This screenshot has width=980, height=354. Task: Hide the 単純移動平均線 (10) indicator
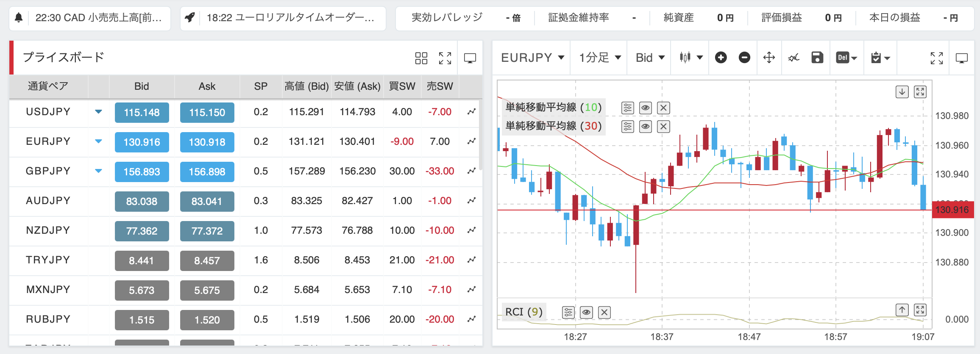pyautogui.click(x=645, y=108)
